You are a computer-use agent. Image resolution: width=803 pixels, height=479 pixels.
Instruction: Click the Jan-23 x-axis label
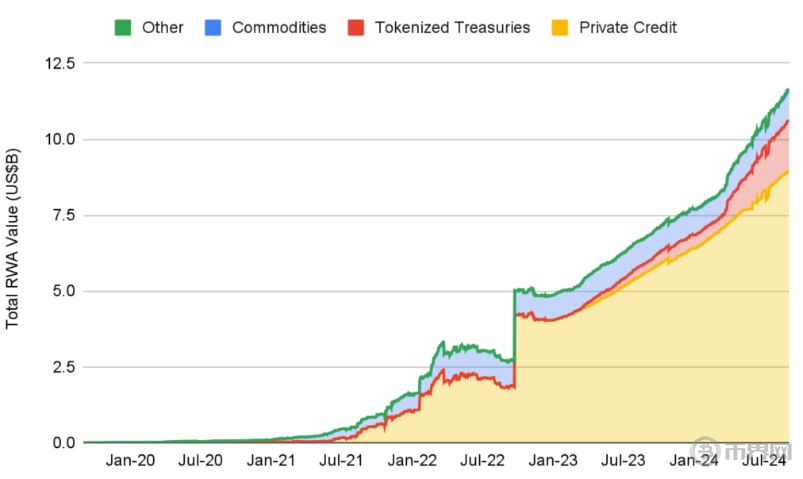point(553,461)
